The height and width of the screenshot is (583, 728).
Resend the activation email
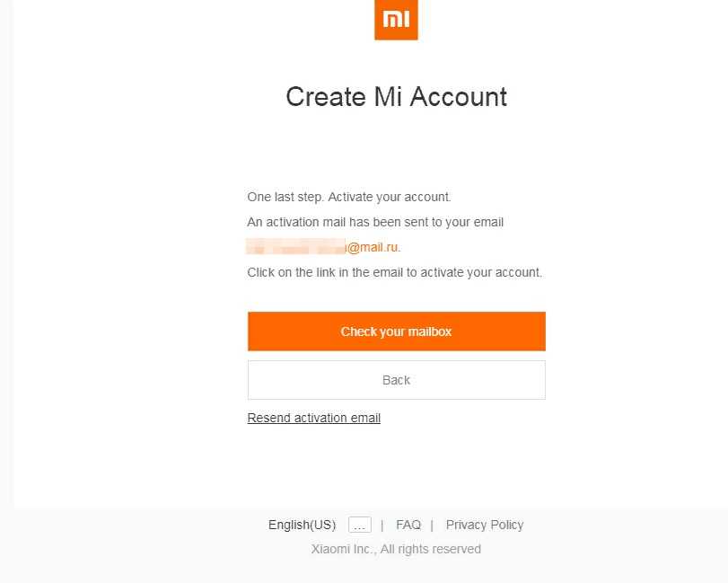[313, 418]
